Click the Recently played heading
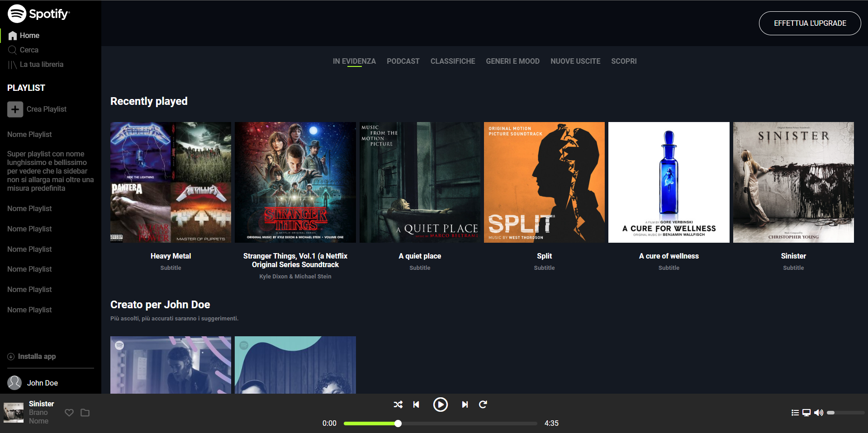 pos(149,101)
